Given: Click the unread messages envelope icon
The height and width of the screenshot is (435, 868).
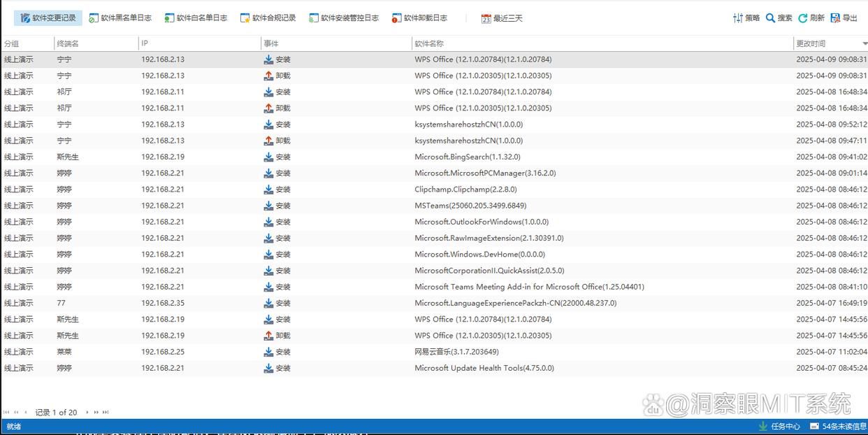Looking at the screenshot, I should (814, 427).
